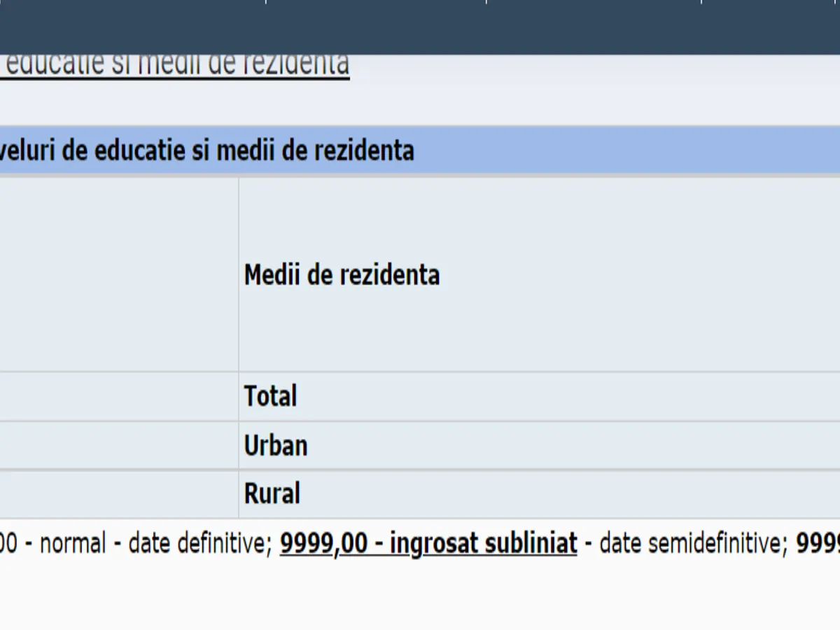840x630 pixels.
Task: Pick the 'Rural' row label
Action: click(272, 494)
